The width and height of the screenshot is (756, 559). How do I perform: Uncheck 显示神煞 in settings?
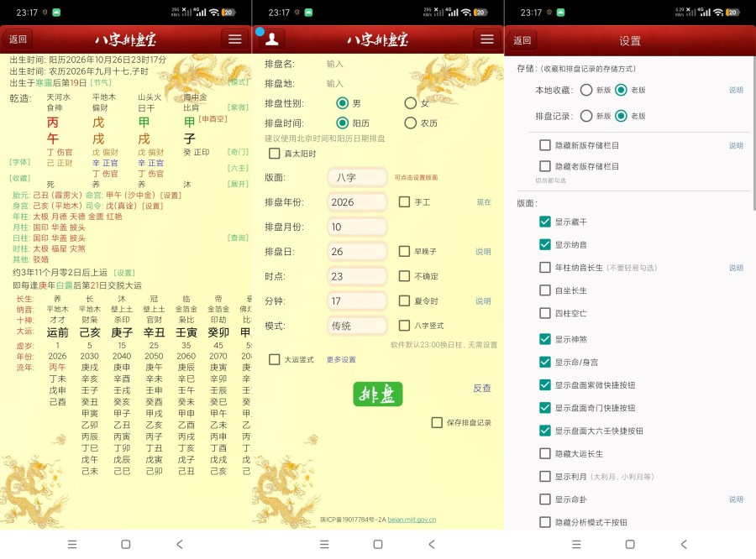tap(545, 339)
